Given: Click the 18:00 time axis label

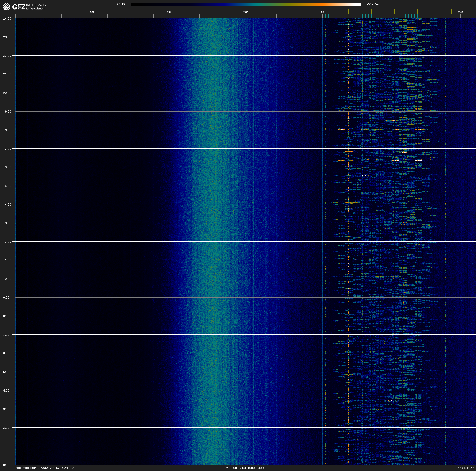Looking at the screenshot, I should coord(7,130).
